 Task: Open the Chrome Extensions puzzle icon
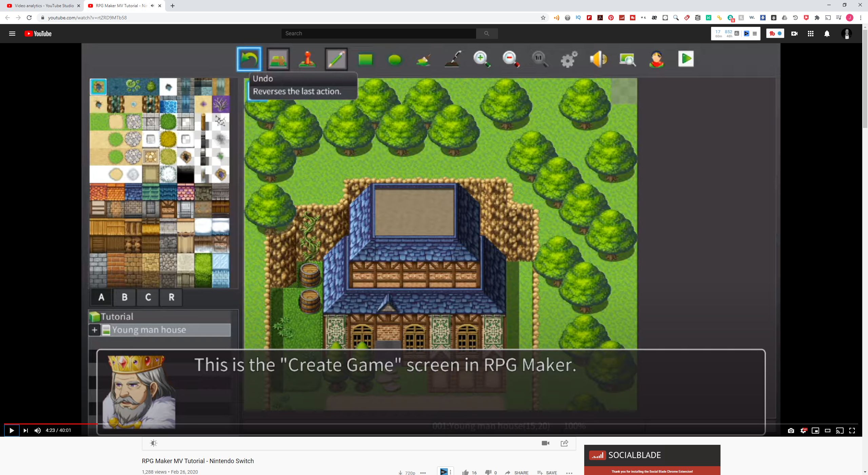[x=817, y=18]
